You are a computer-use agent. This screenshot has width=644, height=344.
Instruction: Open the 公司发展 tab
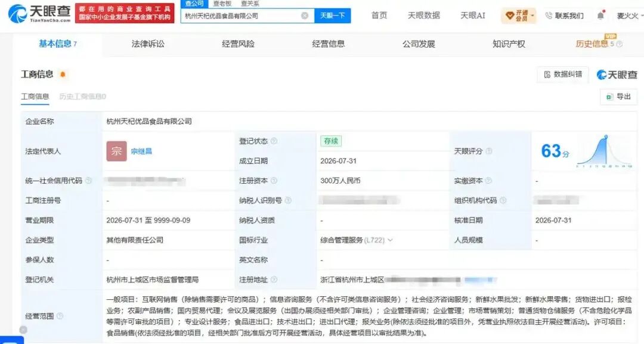pyautogui.click(x=419, y=44)
